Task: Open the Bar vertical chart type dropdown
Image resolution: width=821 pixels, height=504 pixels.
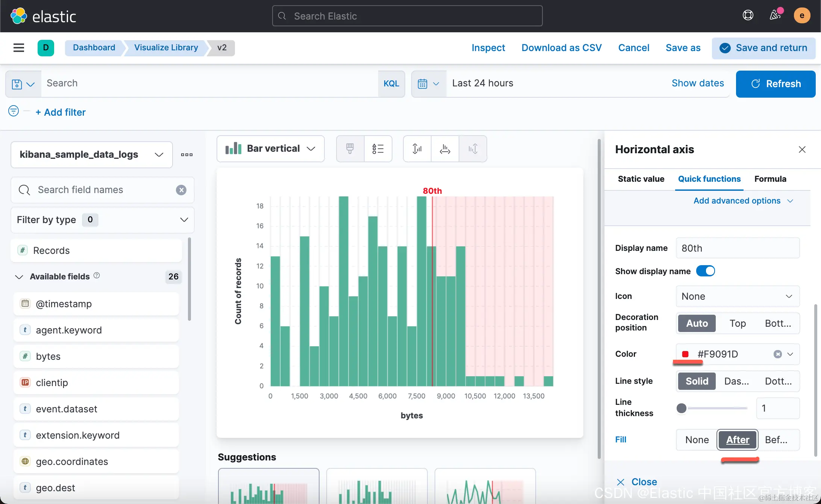Action: click(x=271, y=149)
